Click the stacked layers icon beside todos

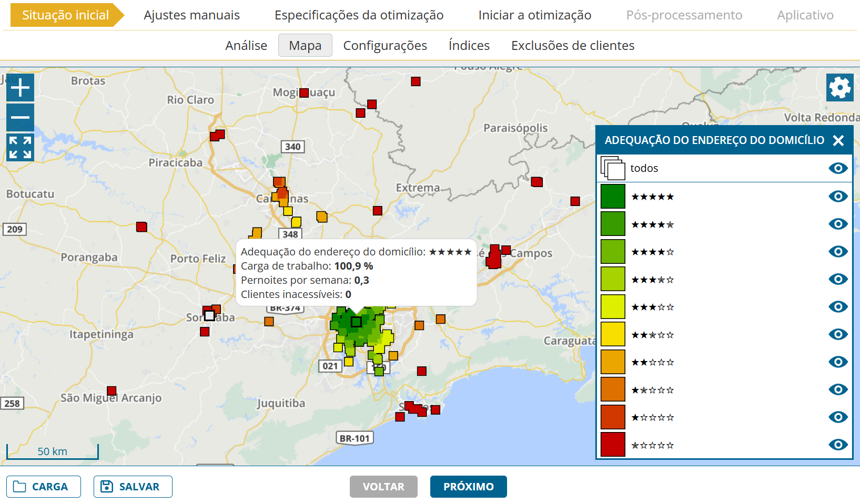click(x=613, y=169)
